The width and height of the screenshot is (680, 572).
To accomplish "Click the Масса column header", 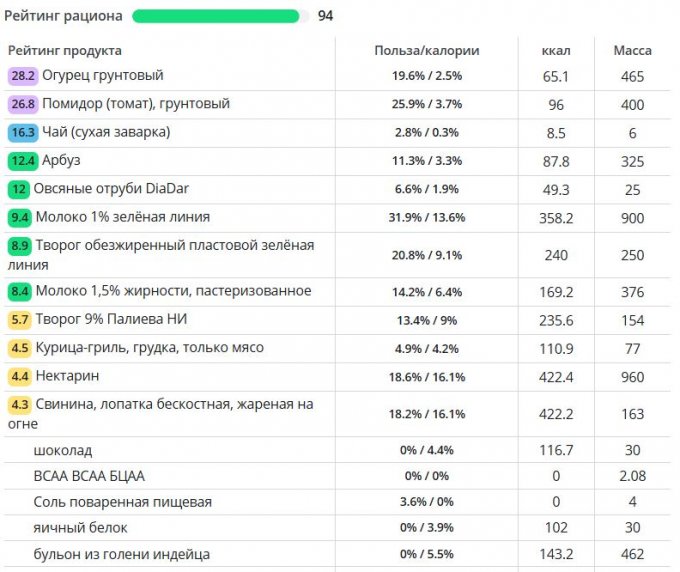I will 632,50.
